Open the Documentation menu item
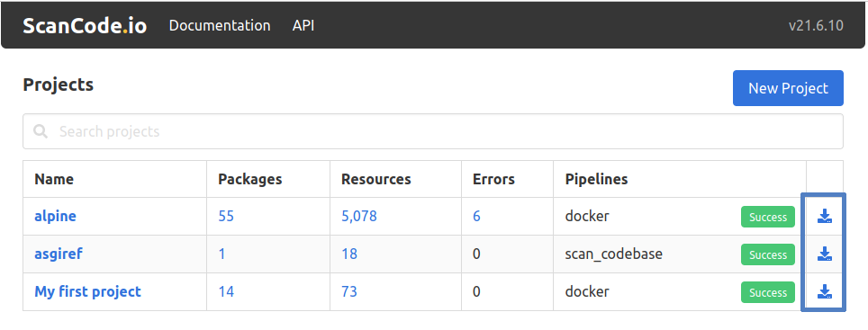Image resolution: width=868 pixels, height=330 pixels. pos(220,25)
